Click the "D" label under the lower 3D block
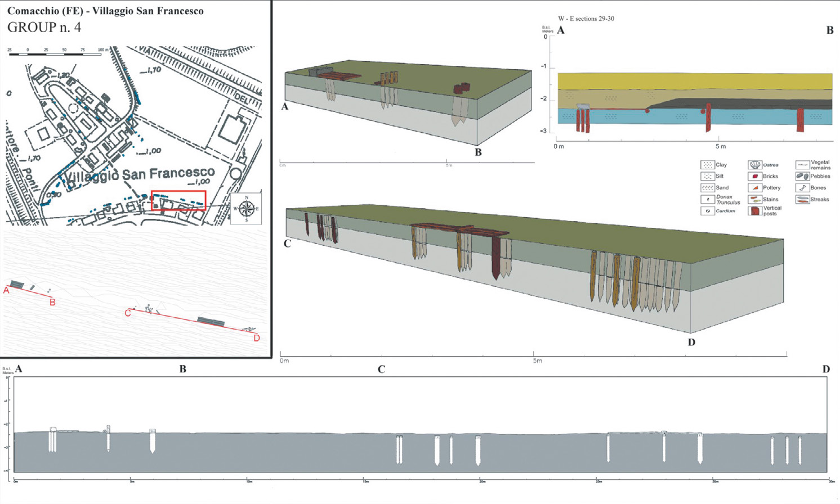The height and width of the screenshot is (504, 840). click(691, 342)
